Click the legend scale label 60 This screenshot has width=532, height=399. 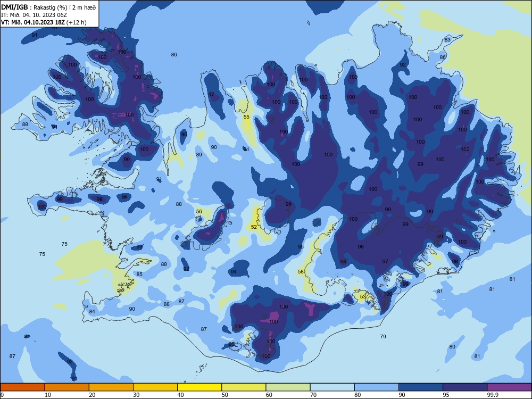click(x=269, y=395)
